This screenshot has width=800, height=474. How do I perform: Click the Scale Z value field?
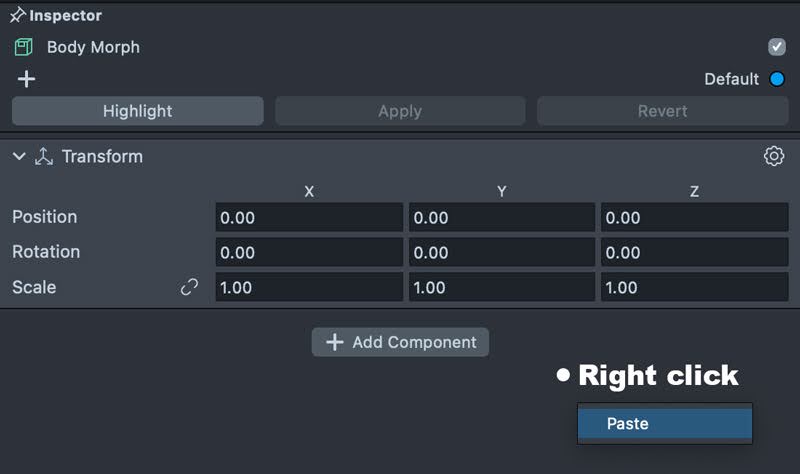pyautogui.click(x=693, y=287)
